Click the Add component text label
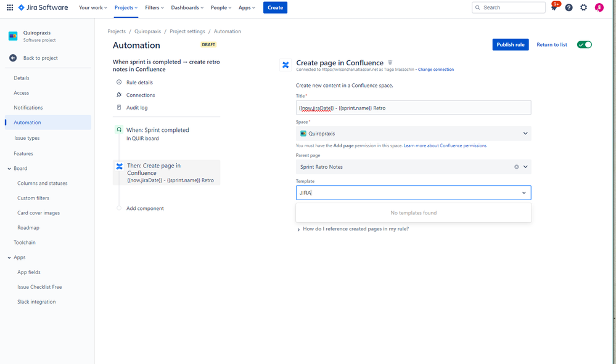This screenshot has width=616, height=364. [145, 208]
